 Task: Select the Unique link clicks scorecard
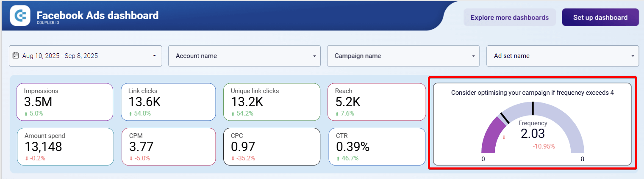click(271, 102)
